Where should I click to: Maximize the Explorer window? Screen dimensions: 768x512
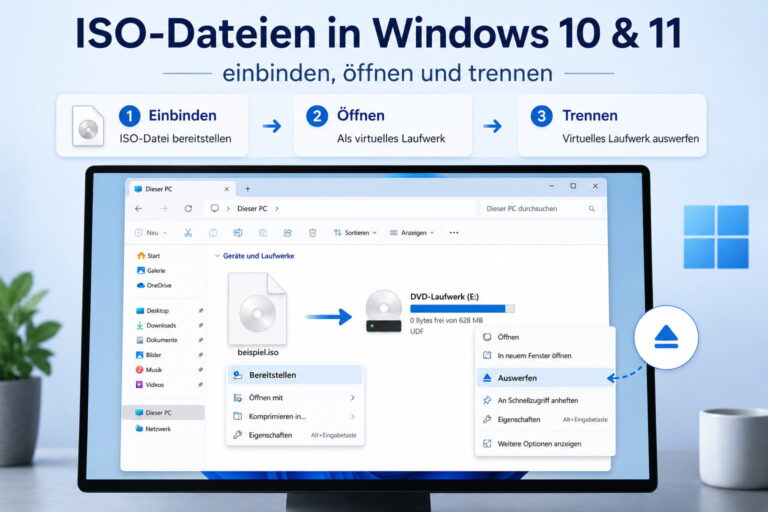(573, 186)
